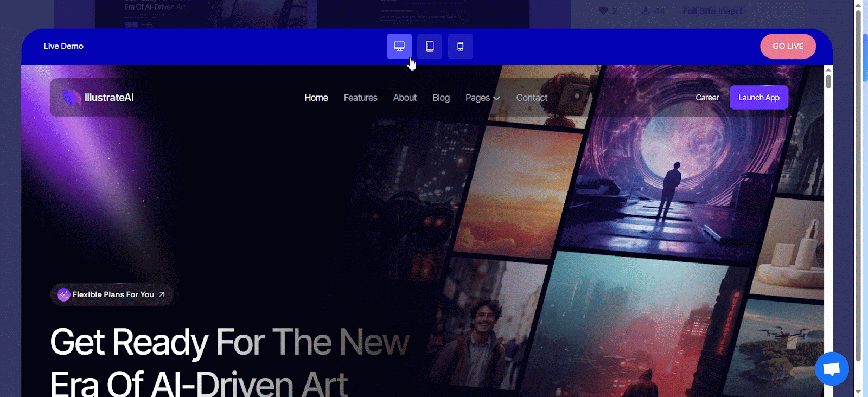Click the demo scrollbar up arrow
Image resolution: width=868 pixels, height=397 pixels.
pyautogui.click(x=828, y=69)
